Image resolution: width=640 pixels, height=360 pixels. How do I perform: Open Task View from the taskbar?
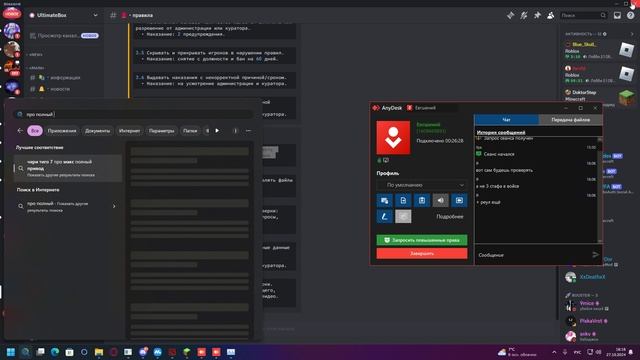[x=40, y=352]
